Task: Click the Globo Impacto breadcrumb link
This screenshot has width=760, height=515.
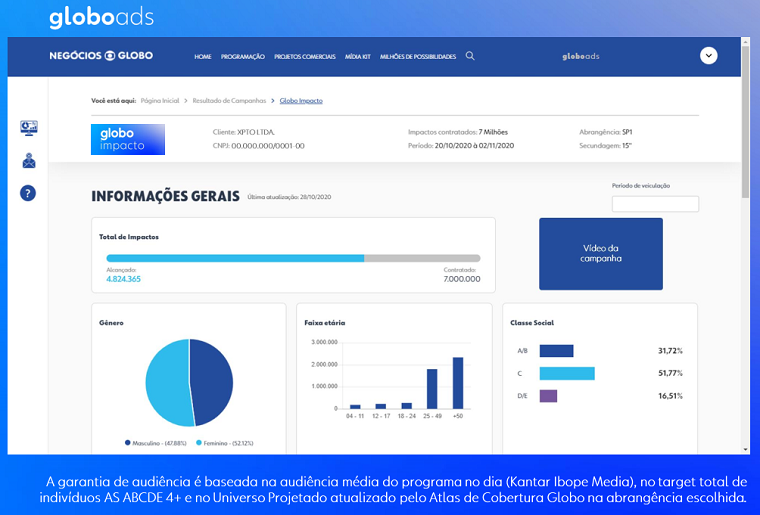Action: pos(301,101)
